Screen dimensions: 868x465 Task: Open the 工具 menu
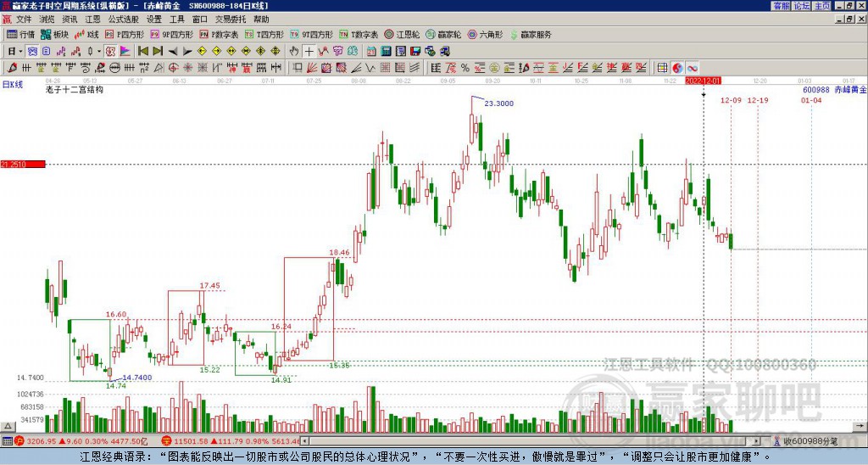[x=176, y=19]
